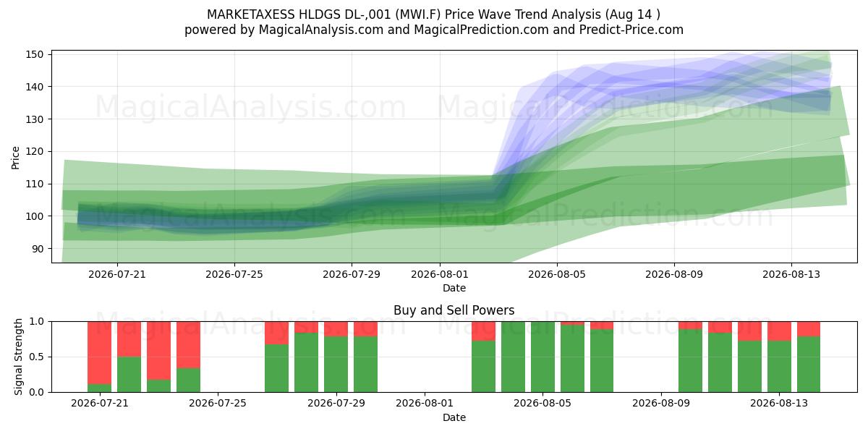Click the 'Date' label below the price chart

point(454,288)
